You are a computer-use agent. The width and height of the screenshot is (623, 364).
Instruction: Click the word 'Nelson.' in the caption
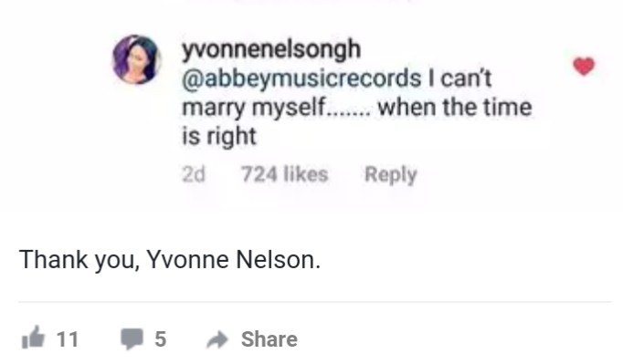pyautogui.click(x=278, y=260)
